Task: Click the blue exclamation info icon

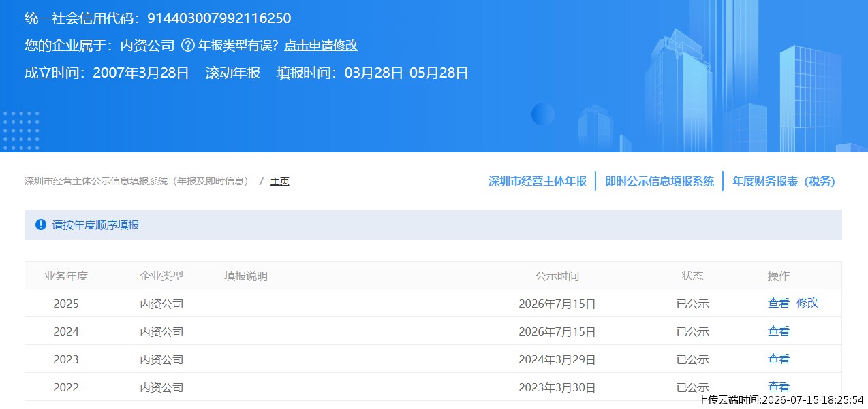Action: click(x=41, y=225)
